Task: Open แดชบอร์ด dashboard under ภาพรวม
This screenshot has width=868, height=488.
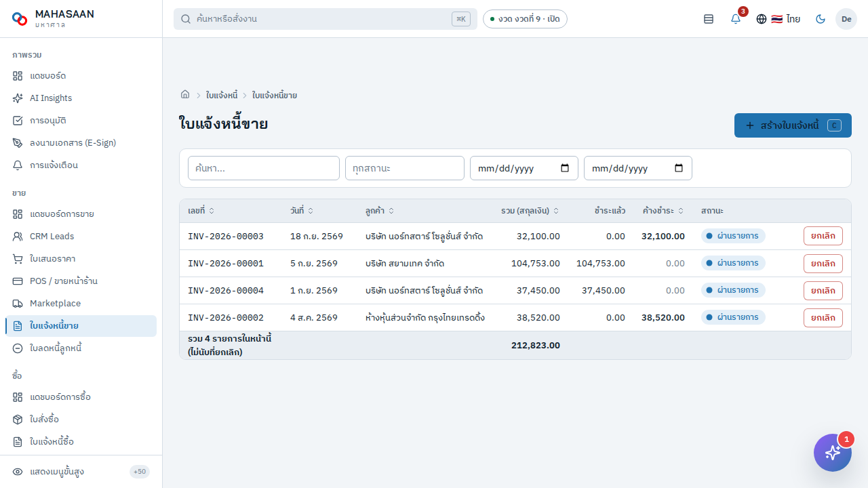Action: 81,76
